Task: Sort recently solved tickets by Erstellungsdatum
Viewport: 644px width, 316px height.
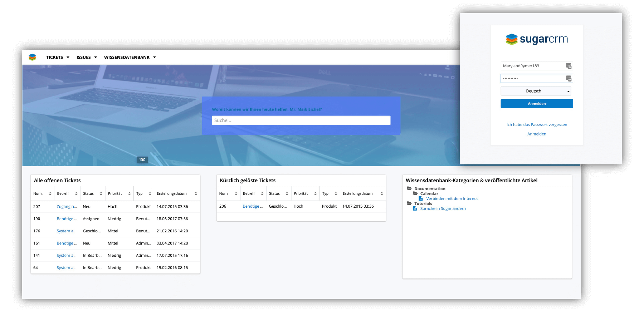Action: pyautogui.click(x=382, y=194)
